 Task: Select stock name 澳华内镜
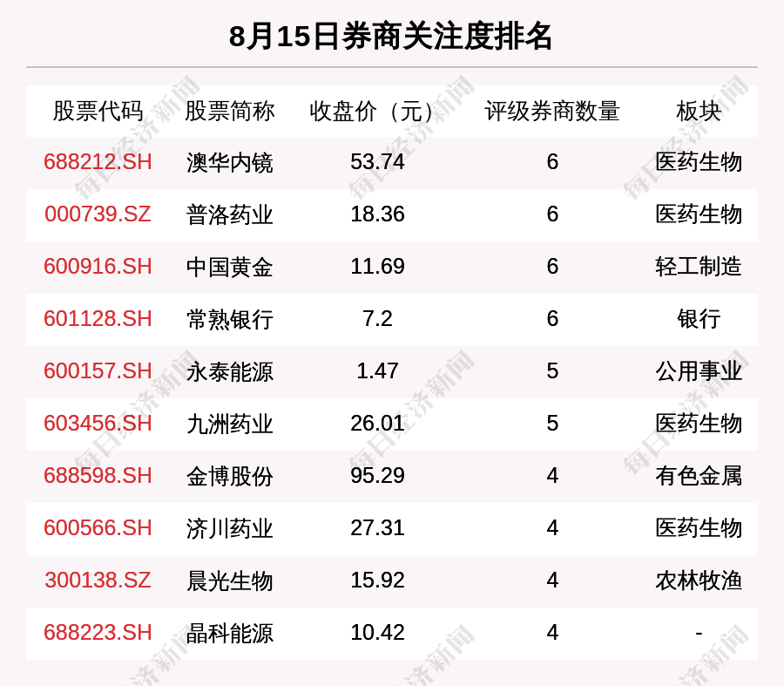[x=229, y=163]
